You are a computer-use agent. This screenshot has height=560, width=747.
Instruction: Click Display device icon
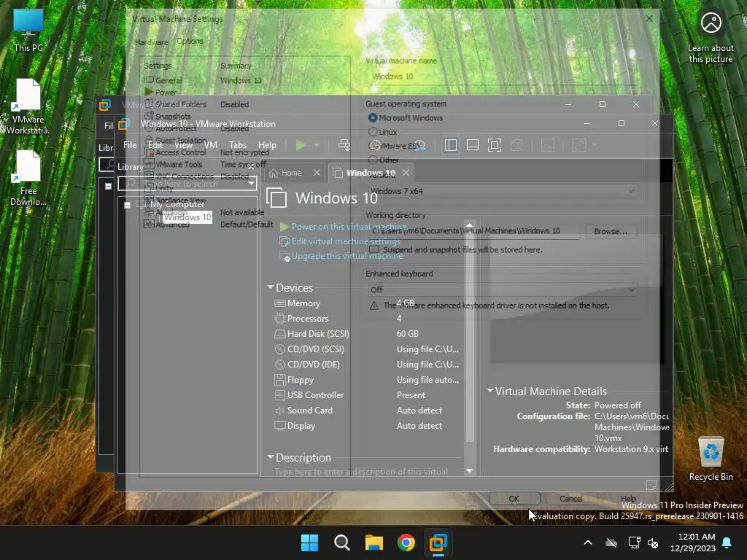tap(279, 425)
